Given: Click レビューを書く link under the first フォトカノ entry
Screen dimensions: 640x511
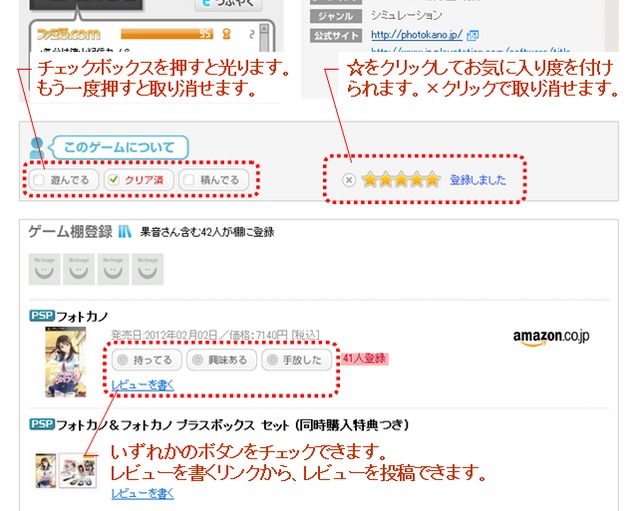Looking at the screenshot, I should pyautogui.click(x=143, y=385).
